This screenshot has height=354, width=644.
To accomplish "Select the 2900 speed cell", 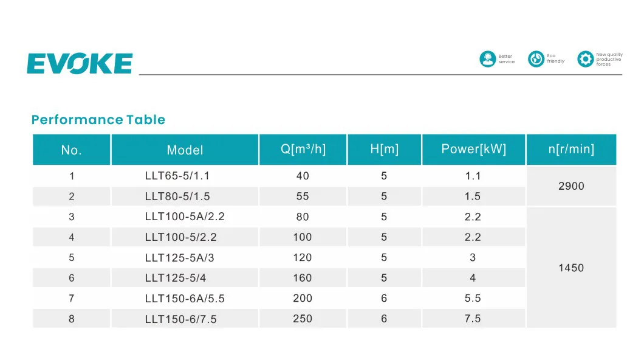I will click(571, 186).
